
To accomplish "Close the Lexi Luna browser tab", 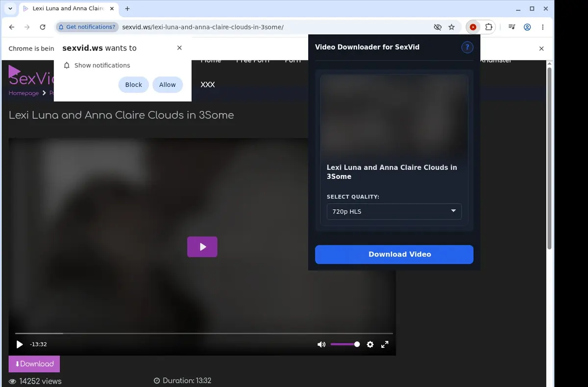I will [x=111, y=9].
